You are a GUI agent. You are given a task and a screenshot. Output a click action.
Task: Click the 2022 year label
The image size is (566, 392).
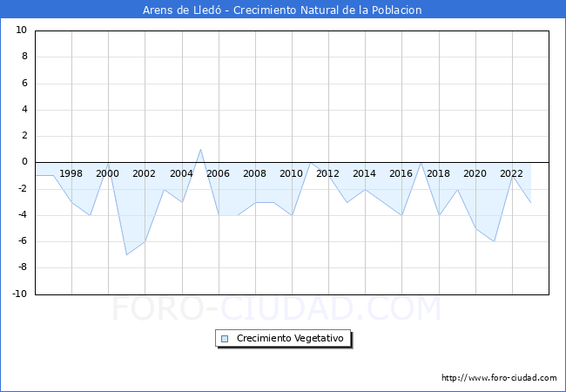511,173
